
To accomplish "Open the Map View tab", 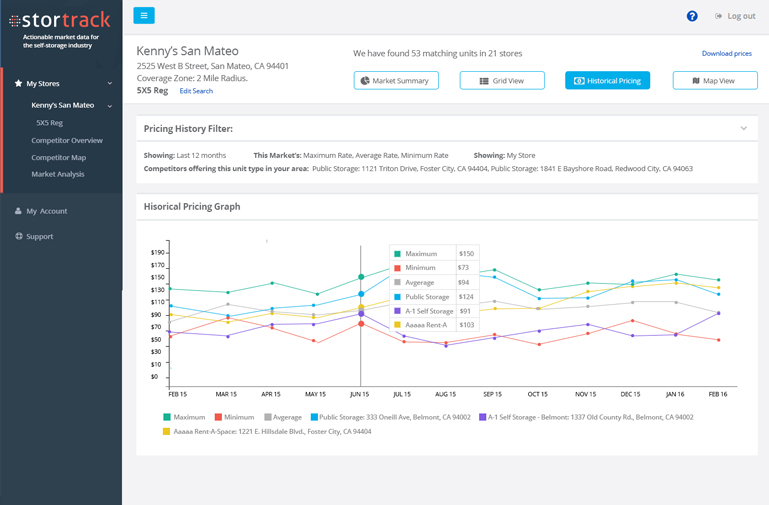I will point(714,80).
